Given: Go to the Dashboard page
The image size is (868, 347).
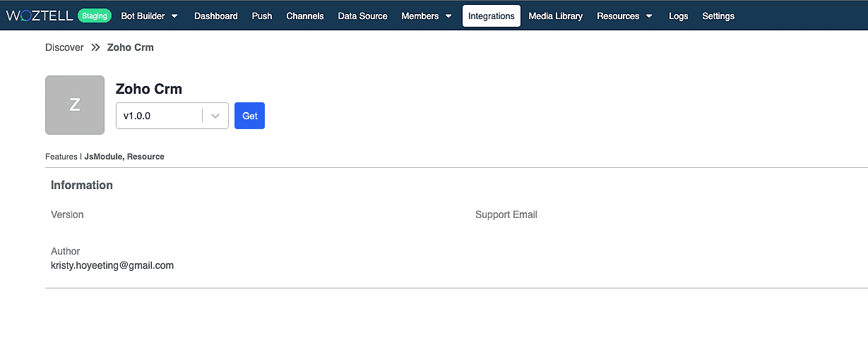Looking at the screenshot, I should click(x=216, y=16).
